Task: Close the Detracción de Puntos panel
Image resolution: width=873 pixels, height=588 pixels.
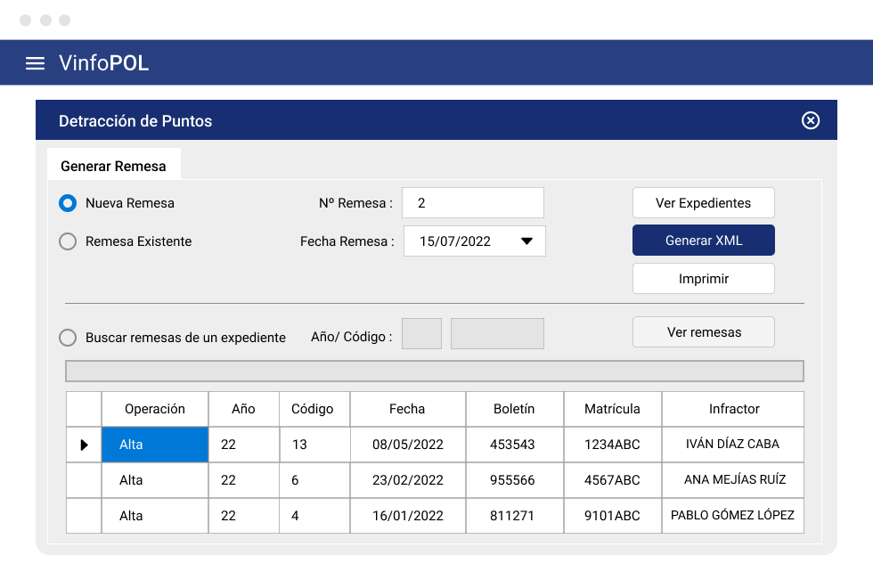Action: pyautogui.click(x=810, y=120)
